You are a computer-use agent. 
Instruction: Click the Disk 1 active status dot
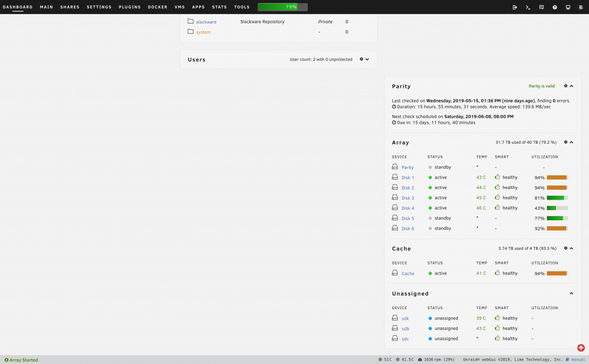click(x=430, y=177)
